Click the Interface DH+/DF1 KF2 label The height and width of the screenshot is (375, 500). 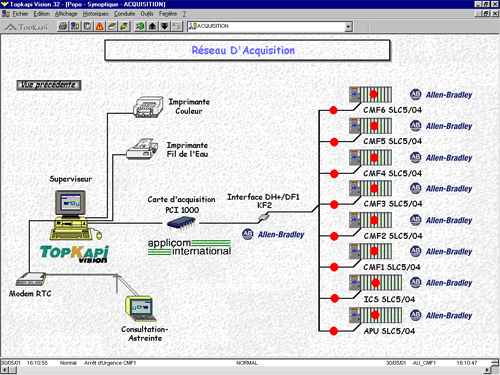263,201
